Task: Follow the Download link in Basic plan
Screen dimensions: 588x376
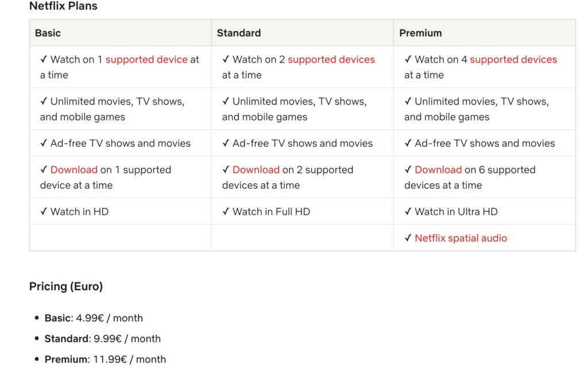Action: pos(74,170)
